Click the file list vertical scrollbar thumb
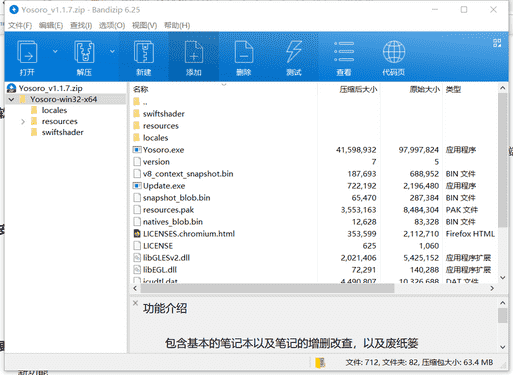 (x=502, y=160)
